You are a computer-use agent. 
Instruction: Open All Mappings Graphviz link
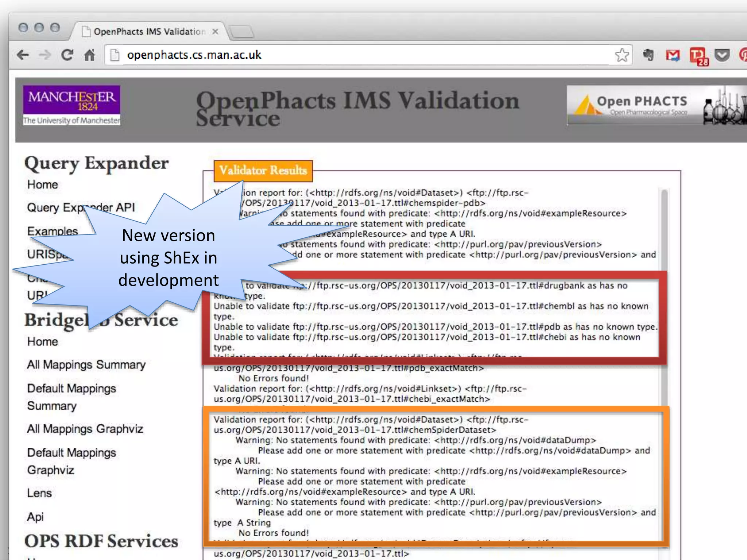85,429
